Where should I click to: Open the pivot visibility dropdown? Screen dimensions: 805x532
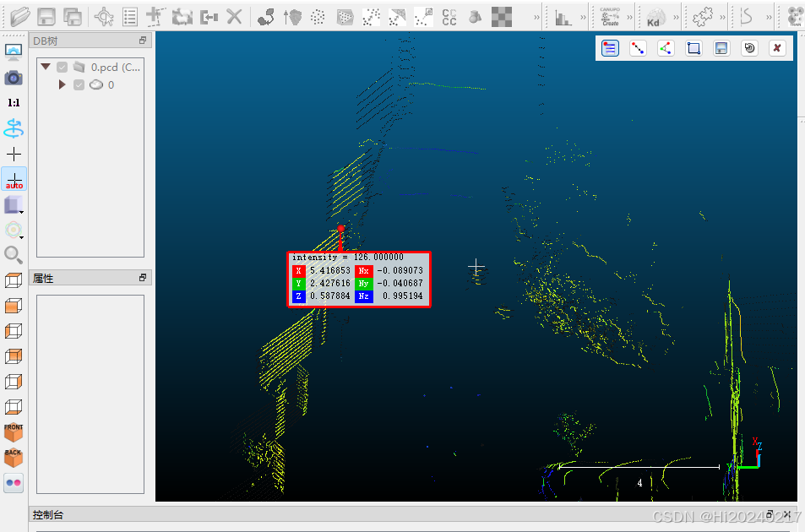click(14, 231)
